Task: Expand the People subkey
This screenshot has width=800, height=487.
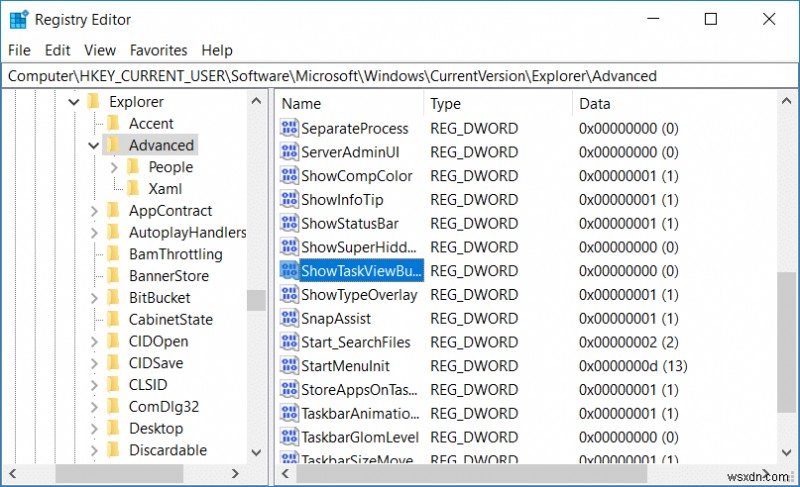Action: (114, 167)
